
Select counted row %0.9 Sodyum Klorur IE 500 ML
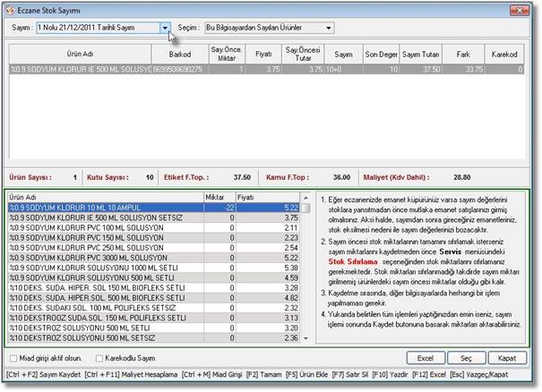click(79, 68)
